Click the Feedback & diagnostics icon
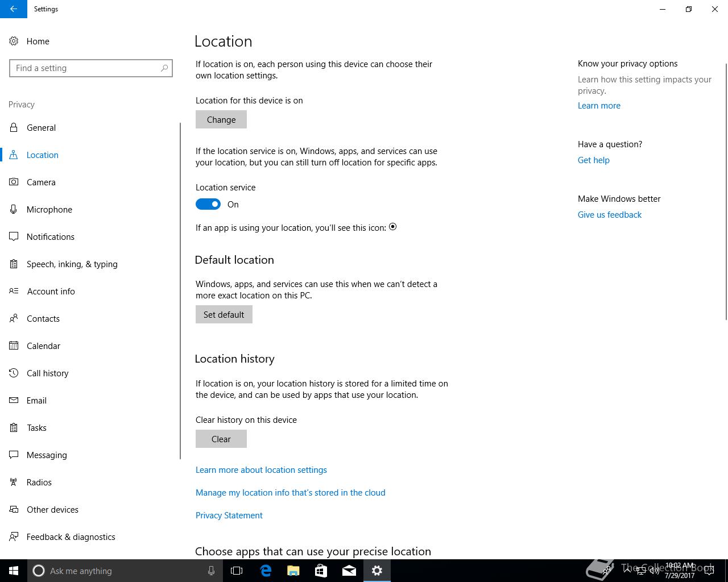This screenshot has height=582, width=728. [x=14, y=537]
